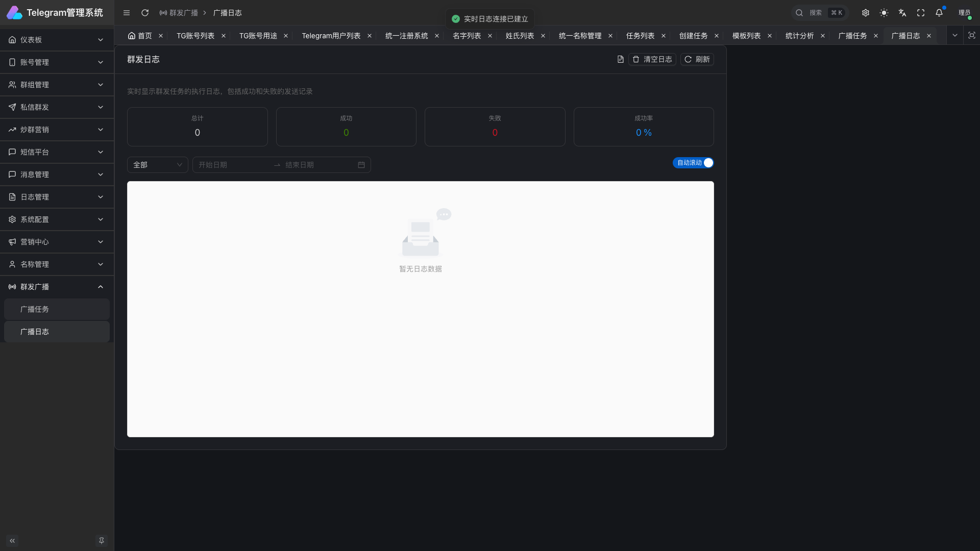The width and height of the screenshot is (980, 551).
Task: Pin the sidebar with pin icon
Action: 101,540
